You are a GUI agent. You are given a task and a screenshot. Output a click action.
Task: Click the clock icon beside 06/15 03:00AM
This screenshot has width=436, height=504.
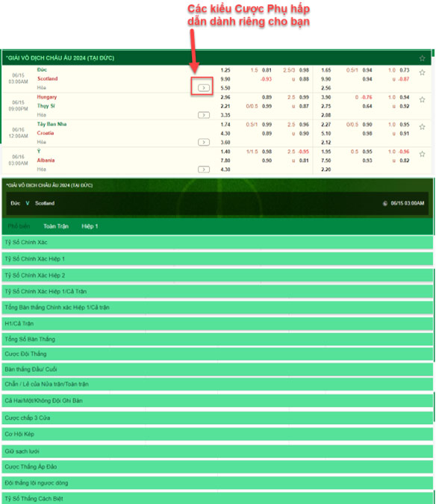385,203
